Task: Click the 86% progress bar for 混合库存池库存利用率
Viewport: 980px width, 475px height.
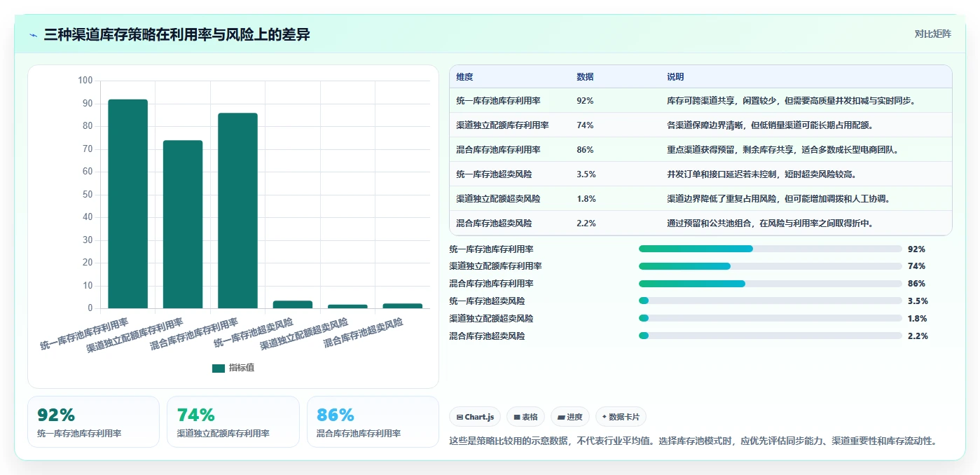Action: 771,284
